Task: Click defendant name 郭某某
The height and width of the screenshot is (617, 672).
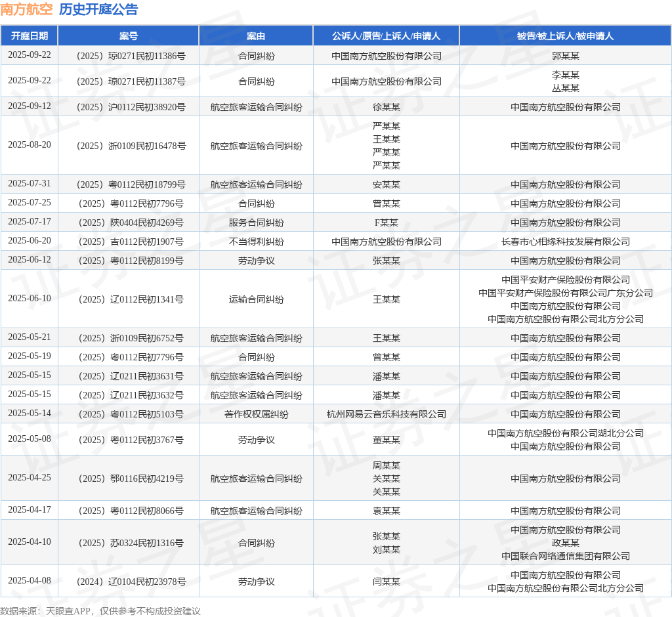Action: [565, 56]
